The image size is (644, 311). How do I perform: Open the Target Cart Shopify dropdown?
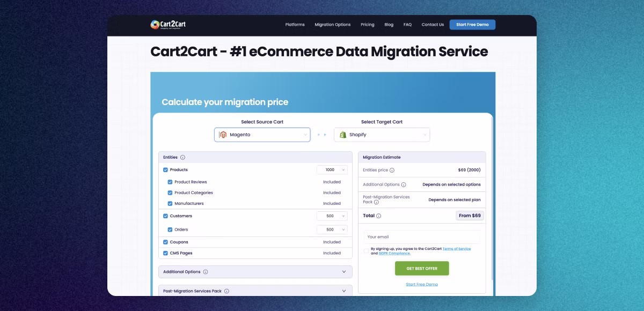[382, 135]
